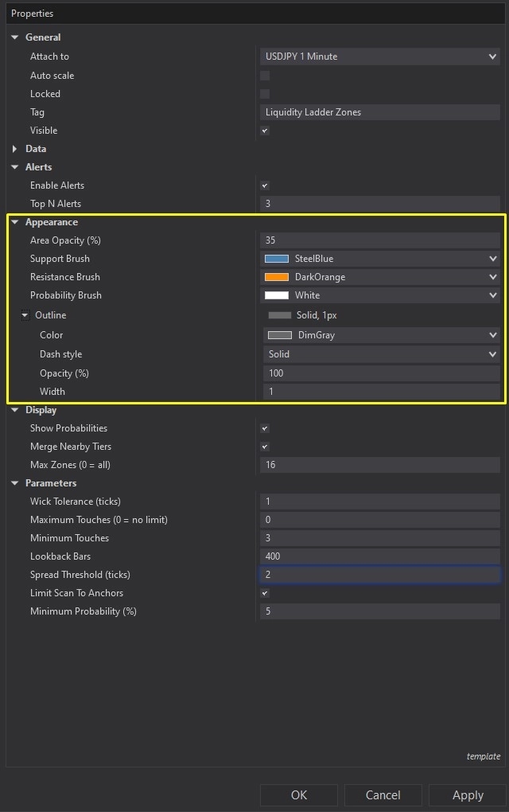Expand the Data section
Viewport: 509px width, 812px height.
[x=14, y=149]
